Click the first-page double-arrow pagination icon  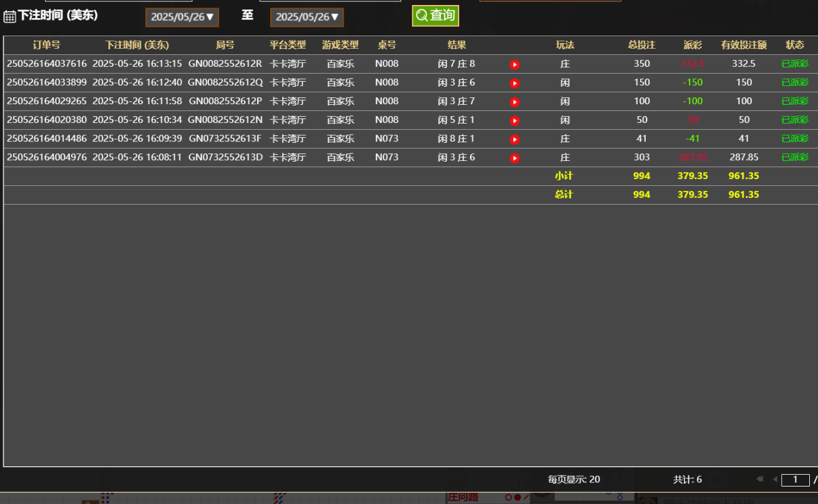point(760,479)
